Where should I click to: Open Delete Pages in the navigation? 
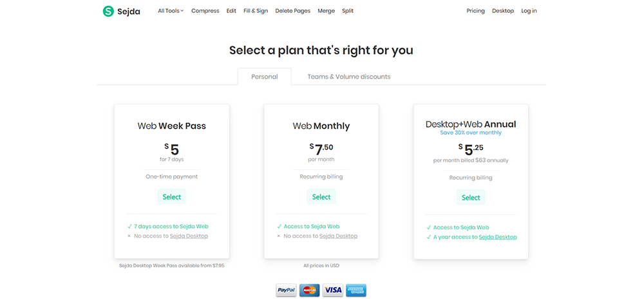pyautogui.click(x=292, y=11)
